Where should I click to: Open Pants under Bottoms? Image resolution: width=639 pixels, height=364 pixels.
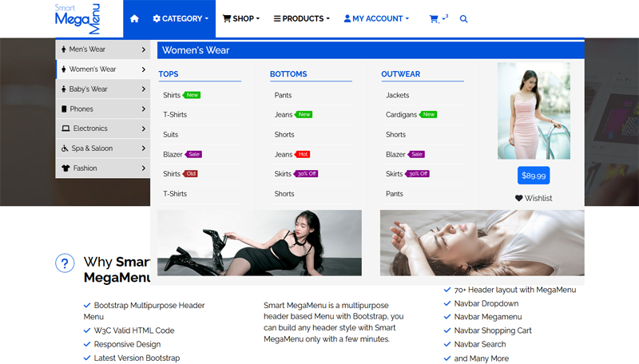[x=283, y=95]
